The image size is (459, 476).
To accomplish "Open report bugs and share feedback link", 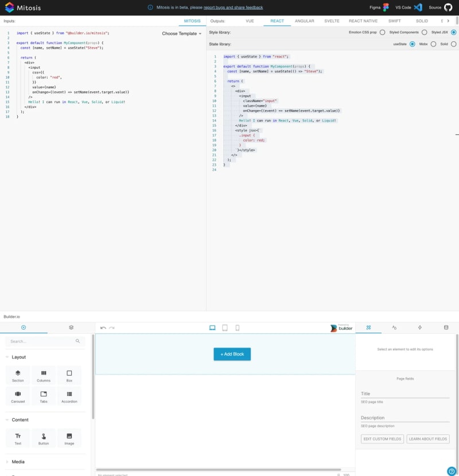I will pos(234,7).
